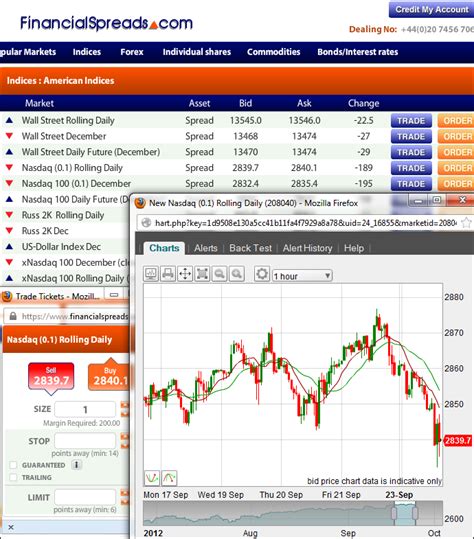The width and height of the screenshot is (474, 539).
Task: Open the Back Test tab
Action: pos(250,248)
